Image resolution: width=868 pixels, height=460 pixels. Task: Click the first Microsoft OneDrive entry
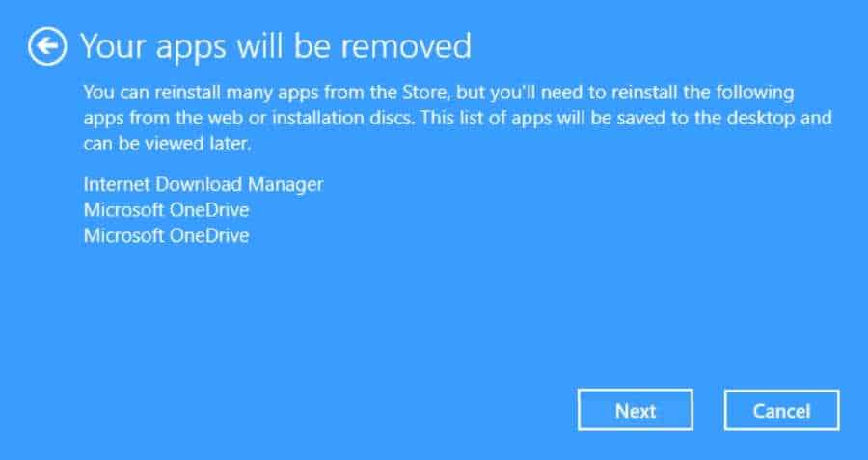pyautogui.click(x=166, y=210)
